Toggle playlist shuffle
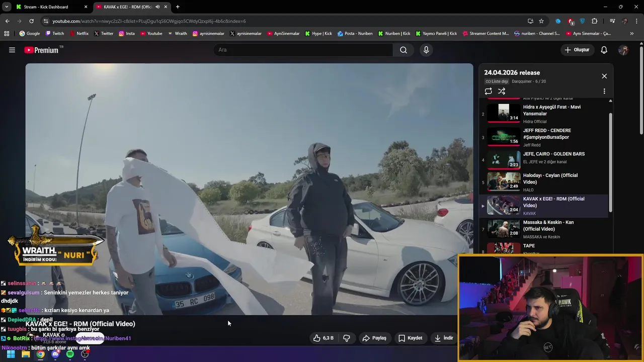 502,91
